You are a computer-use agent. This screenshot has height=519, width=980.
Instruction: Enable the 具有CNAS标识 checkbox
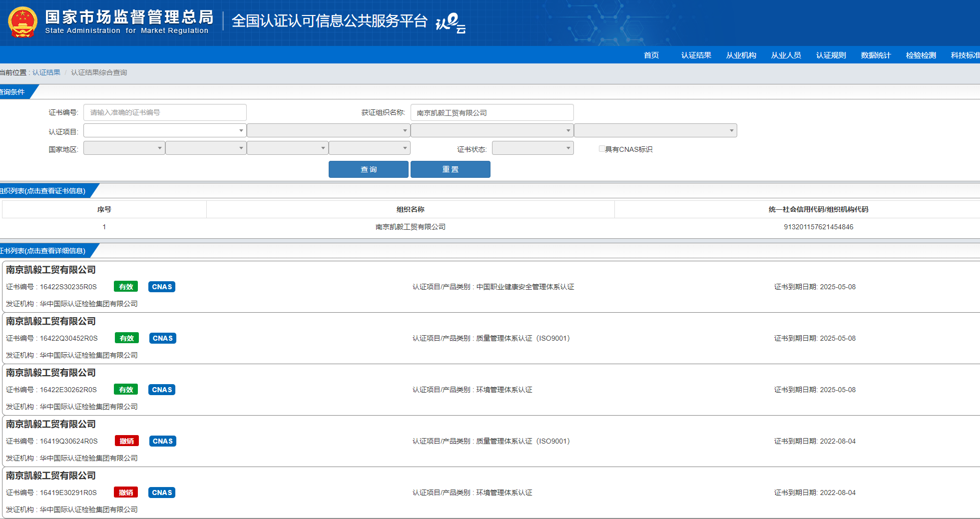click(602, 149)
